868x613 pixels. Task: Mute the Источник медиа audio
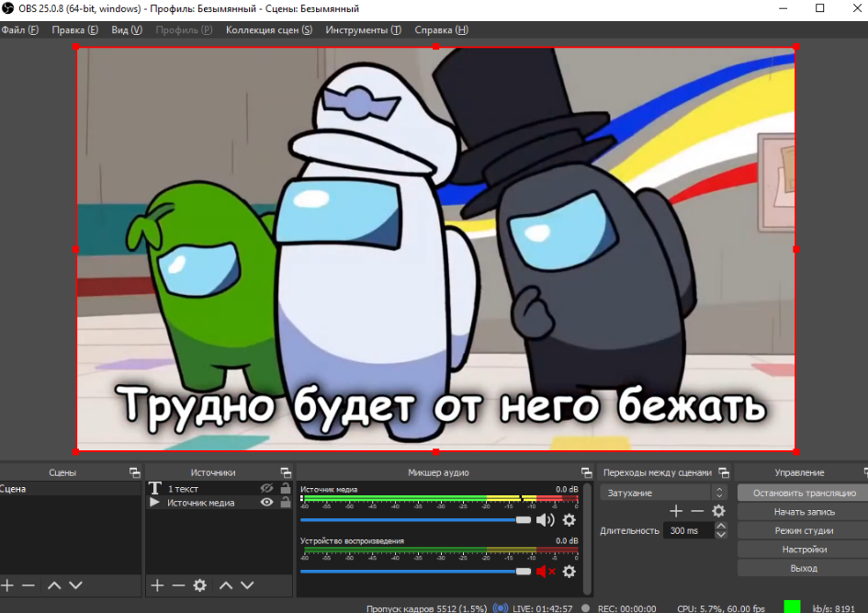pos(546,519)
